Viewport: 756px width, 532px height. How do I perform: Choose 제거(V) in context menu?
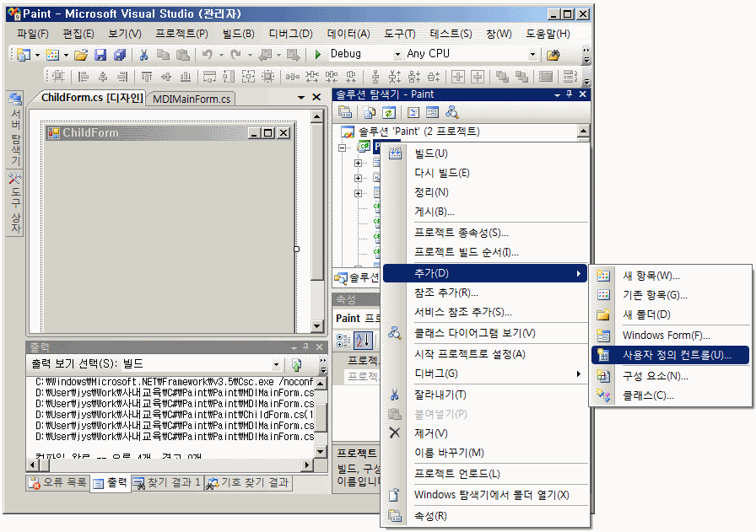(x=485, y=433)
